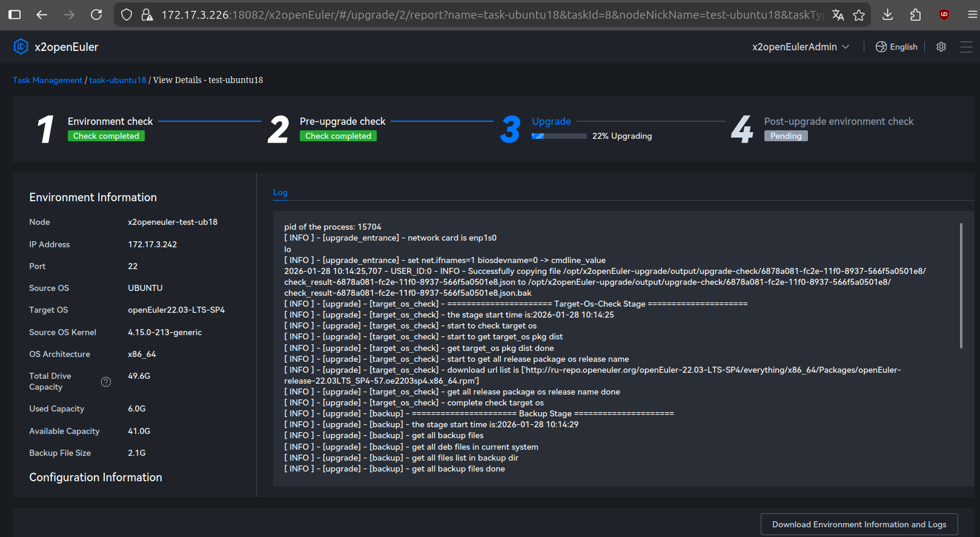Expand the x2openEulerAdmin user dropdown
This screenshot has height=537, width=980.
coord(800,47)
